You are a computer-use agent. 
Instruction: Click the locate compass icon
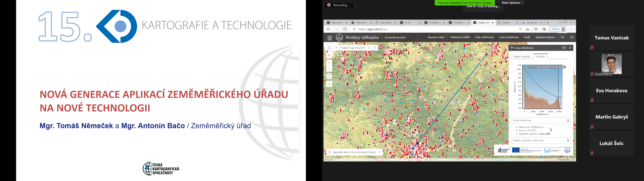pyautogui.click(x=329, y=55)
